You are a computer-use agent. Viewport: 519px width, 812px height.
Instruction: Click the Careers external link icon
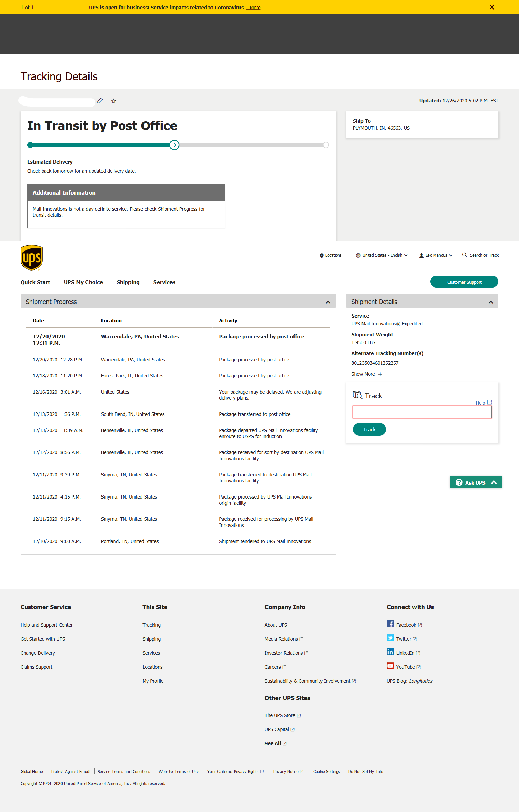click(x=284, y=667)
